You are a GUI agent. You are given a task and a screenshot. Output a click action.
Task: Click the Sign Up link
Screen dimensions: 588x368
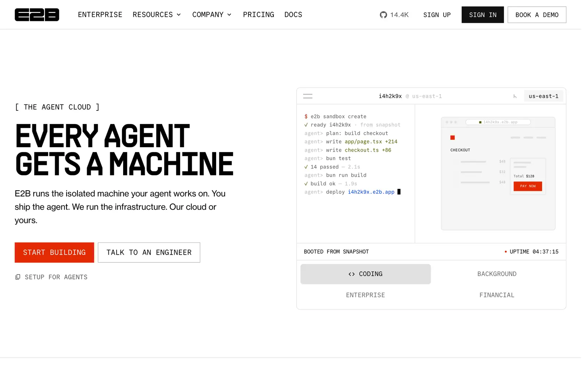pyautogui.click(x=437, y=15)
